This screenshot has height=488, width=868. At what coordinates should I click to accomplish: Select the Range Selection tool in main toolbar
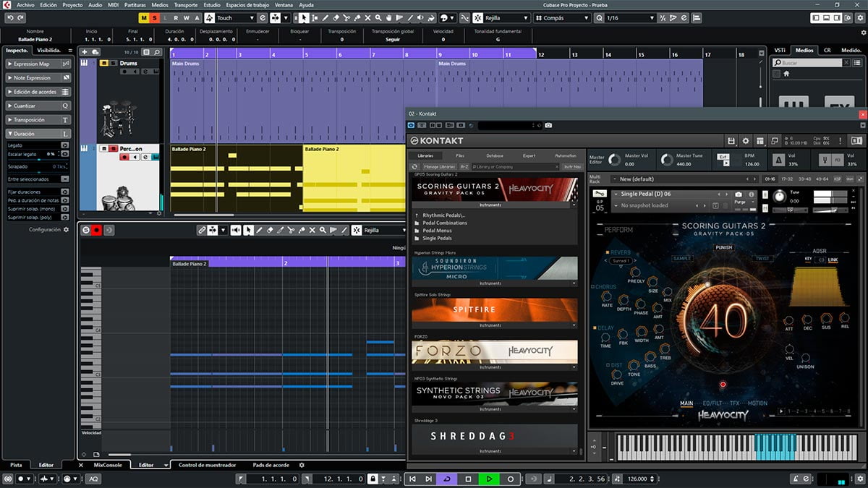(x=315, y=17)
